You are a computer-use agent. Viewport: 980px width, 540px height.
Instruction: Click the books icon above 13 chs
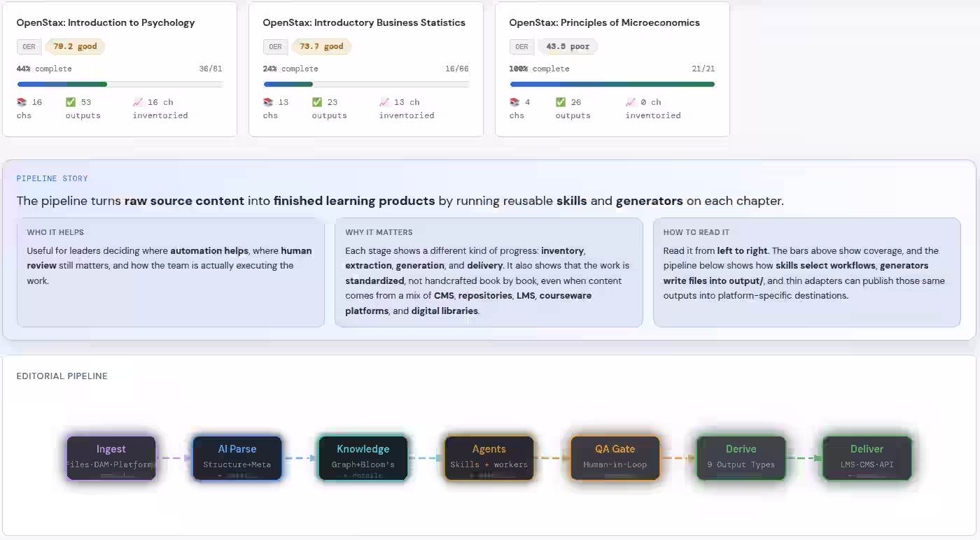(268, 102)
